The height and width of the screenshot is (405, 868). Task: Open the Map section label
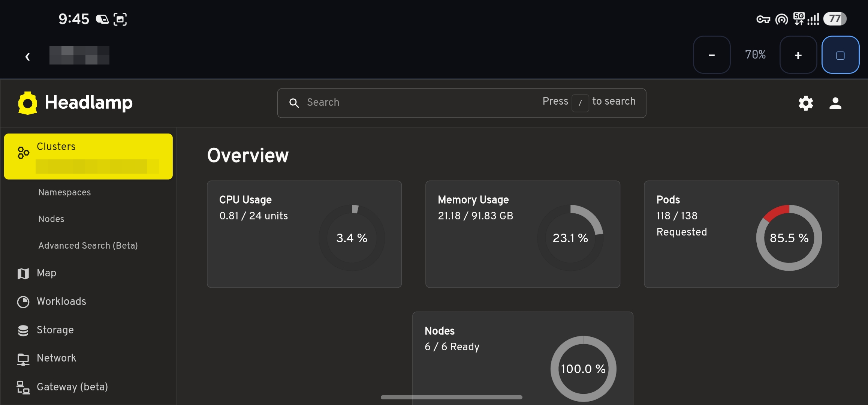(x=46, y=273)
